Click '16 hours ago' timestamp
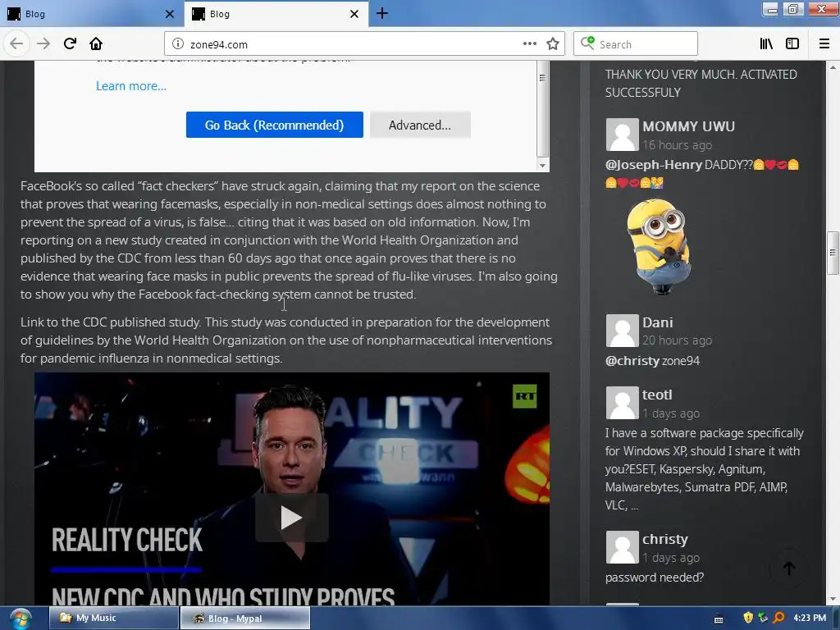This screenshot has width=840, height=630. tap(677, 144)
